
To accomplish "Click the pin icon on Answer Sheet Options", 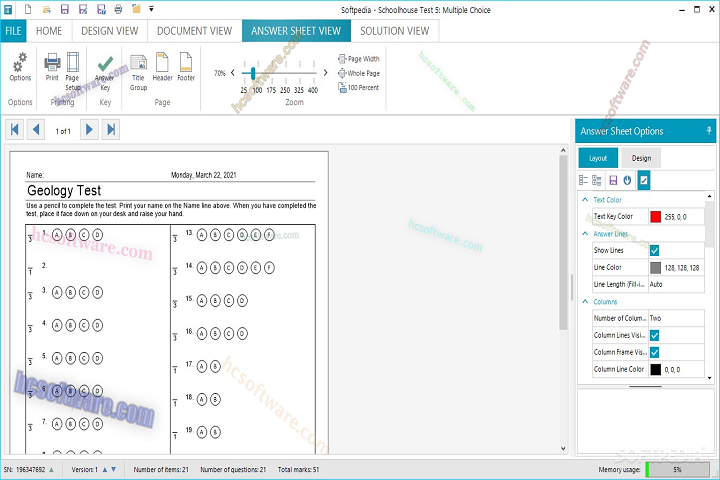I will point(709,131).
